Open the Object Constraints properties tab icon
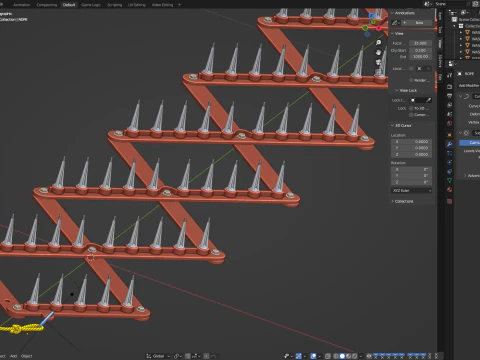The width and height of the screenshot is (480, 360). click(449, 171)
